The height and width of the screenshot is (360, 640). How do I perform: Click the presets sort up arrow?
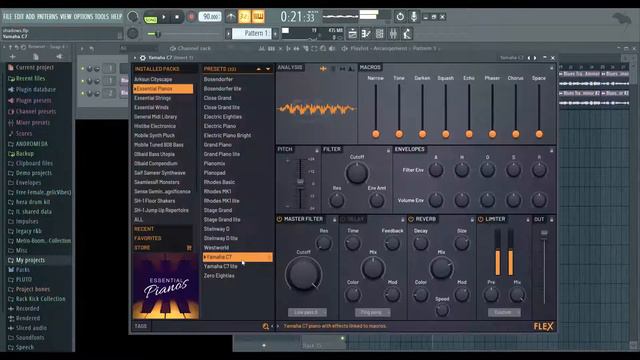259,69
